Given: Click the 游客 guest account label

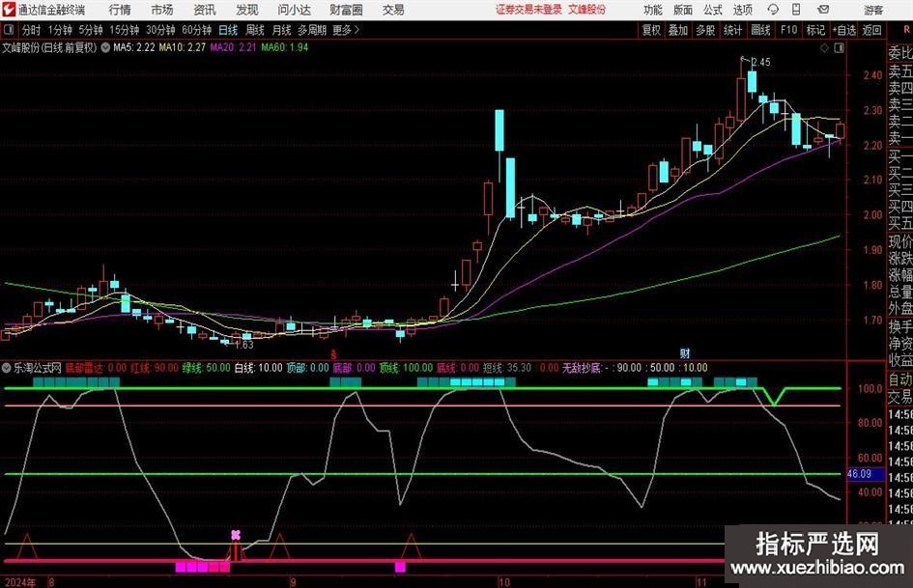Looking at the screenshot, I should pos(872,10).
